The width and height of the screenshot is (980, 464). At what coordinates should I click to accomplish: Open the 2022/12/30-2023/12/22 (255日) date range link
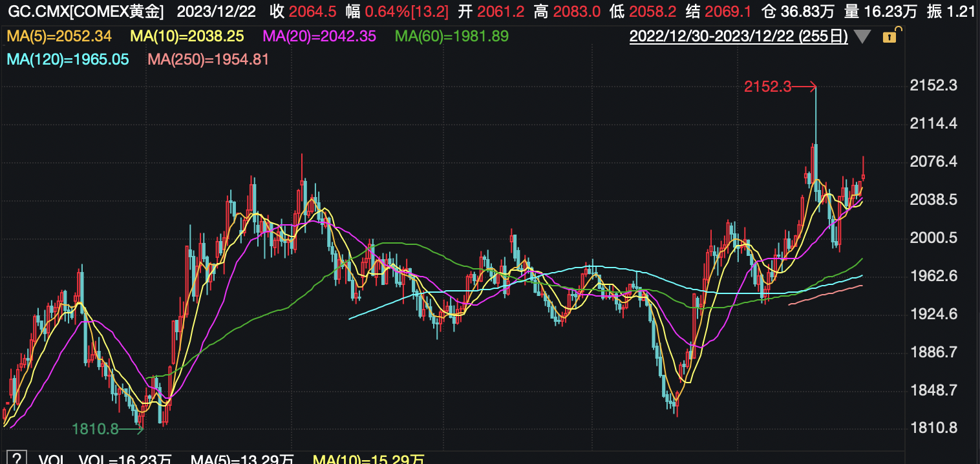(x=739, y=36)
